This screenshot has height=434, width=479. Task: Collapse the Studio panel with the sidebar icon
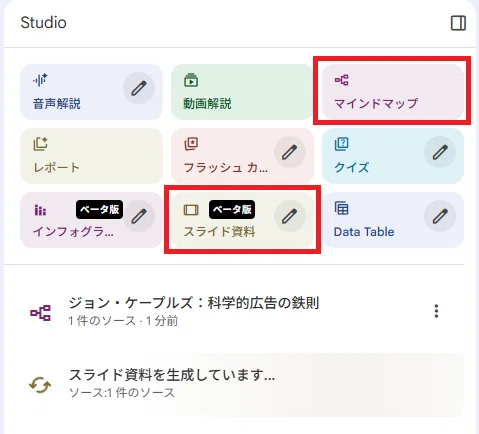click(x=458, y=23)
